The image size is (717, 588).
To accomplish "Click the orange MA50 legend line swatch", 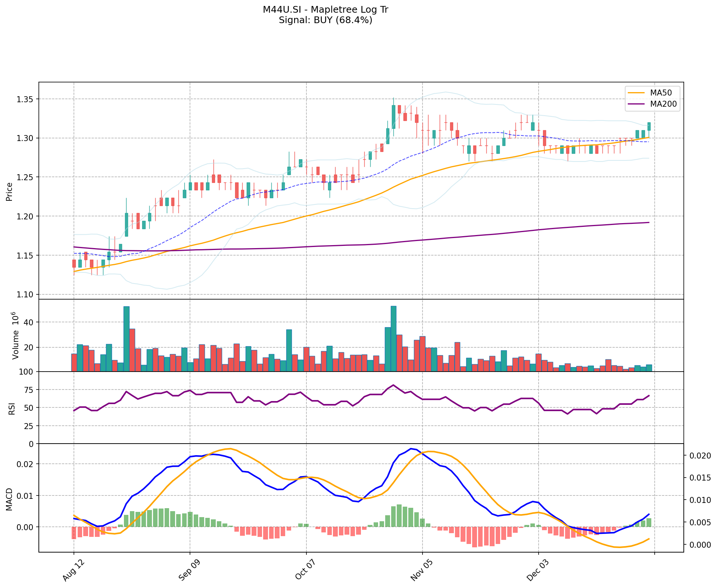I will coord(636,93).
